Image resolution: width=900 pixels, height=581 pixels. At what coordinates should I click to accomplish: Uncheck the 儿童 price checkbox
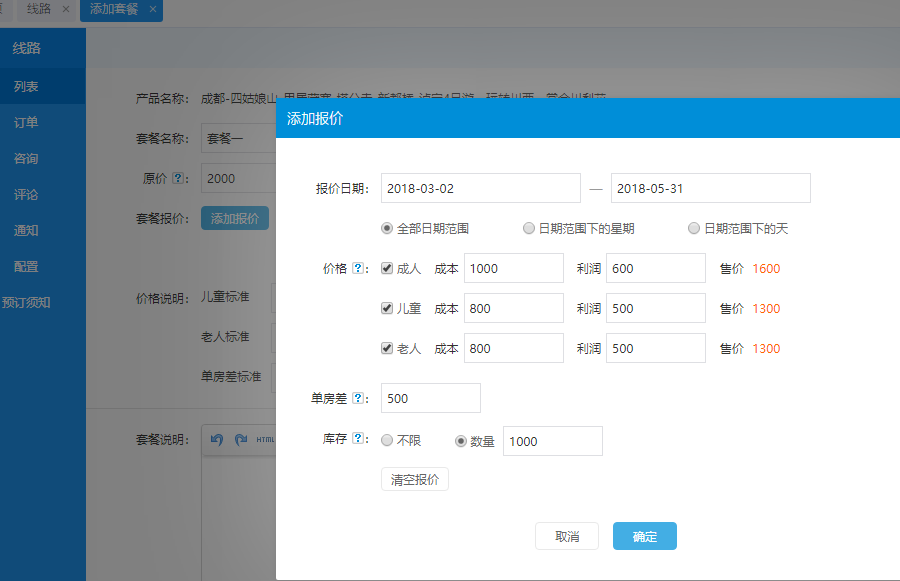(x=387, y=309)
